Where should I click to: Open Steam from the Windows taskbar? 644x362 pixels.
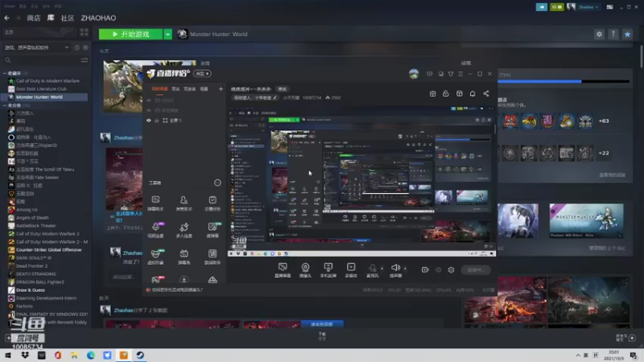coord(140,355)
